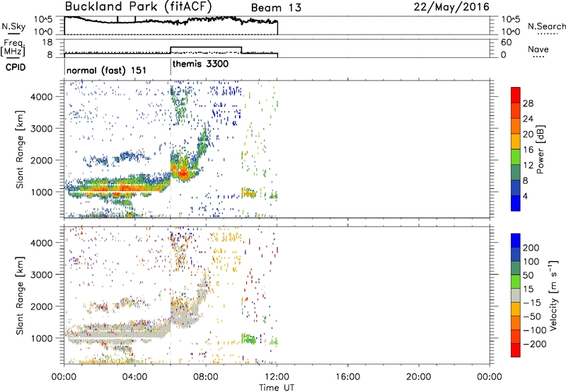Click the velocity panel 'Slant Range [km]' label
The image size is (566, 392).
click(x=20, y=296)
